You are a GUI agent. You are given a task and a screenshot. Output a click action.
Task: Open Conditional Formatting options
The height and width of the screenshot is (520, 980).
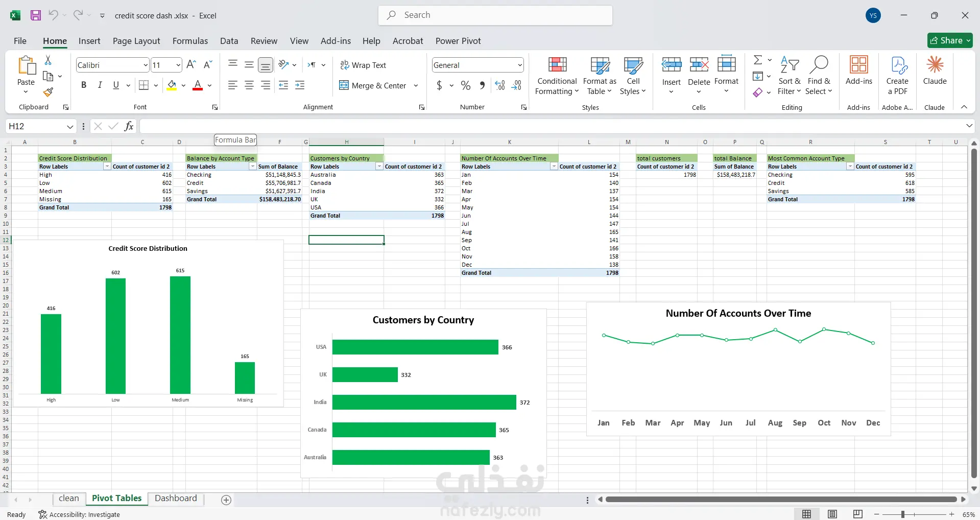coord(557,76)
